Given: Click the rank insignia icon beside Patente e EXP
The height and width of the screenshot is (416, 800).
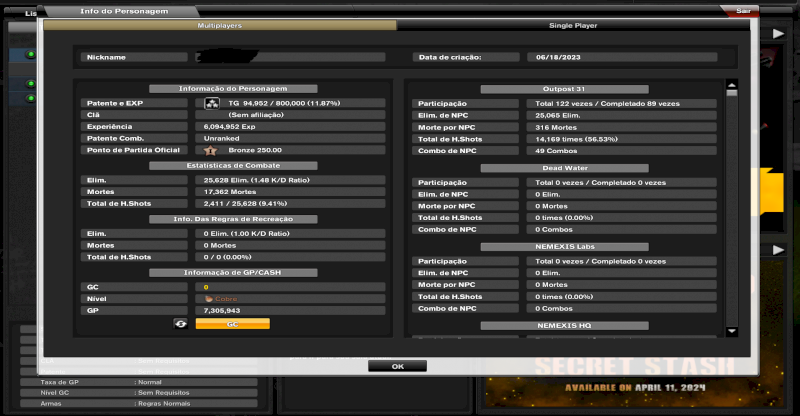Looking at the screenshot, I should coord(212,103).
